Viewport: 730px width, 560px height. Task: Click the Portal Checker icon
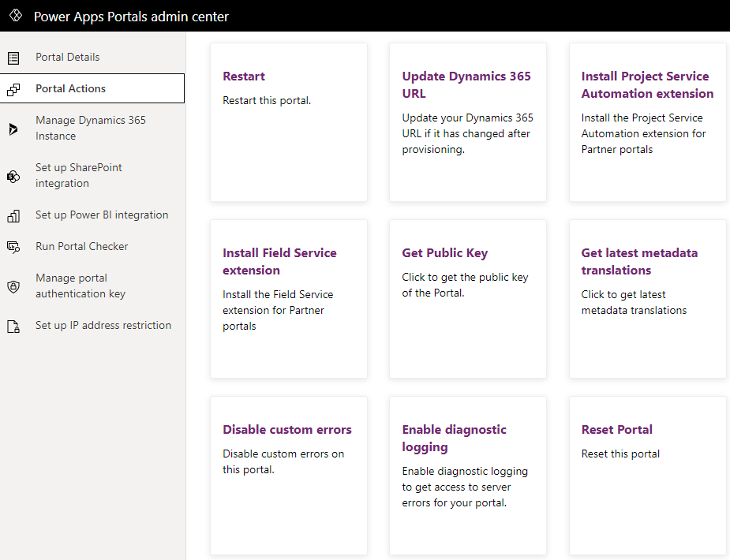pyautogui.click(x=13, y=247)
